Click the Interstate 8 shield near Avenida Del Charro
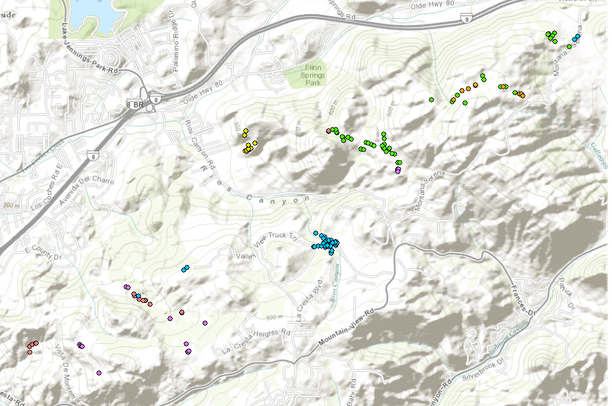The image size is (612, 406). (x=93, y=155)
